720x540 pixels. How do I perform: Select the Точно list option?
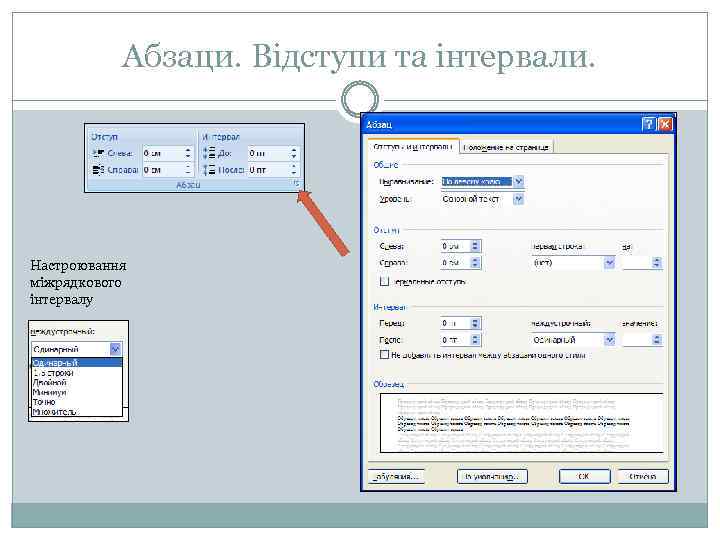click(77, 402)
